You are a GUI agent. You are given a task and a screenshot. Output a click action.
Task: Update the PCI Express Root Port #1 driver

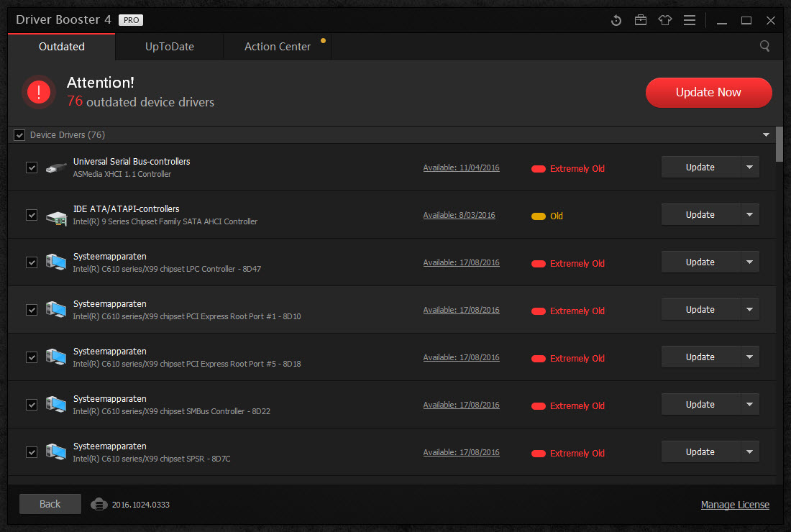pos(700,309)
